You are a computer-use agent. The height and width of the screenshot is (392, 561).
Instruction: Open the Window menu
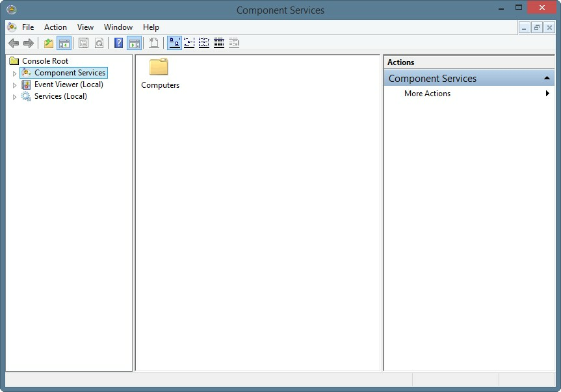point(118,27)
